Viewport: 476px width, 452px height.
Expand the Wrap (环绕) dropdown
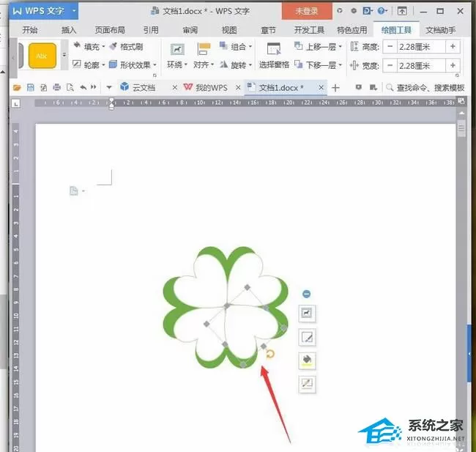(186, 64)
